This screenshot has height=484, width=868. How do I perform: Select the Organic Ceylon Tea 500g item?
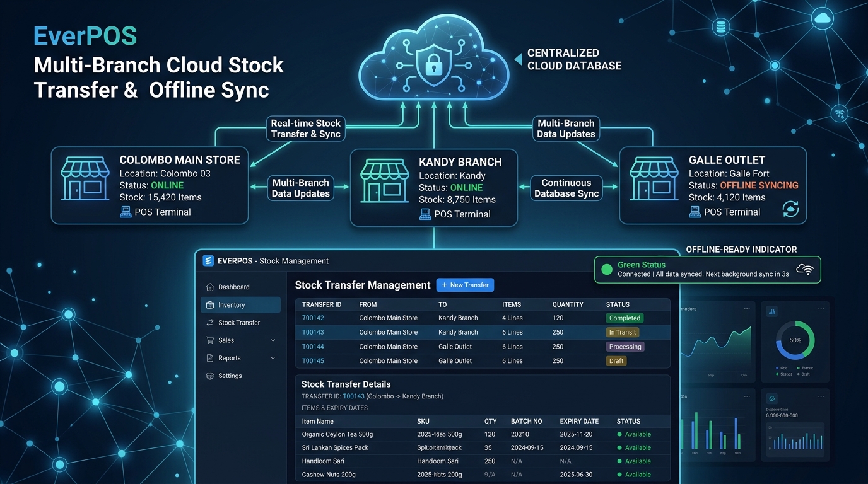point(337,434)
